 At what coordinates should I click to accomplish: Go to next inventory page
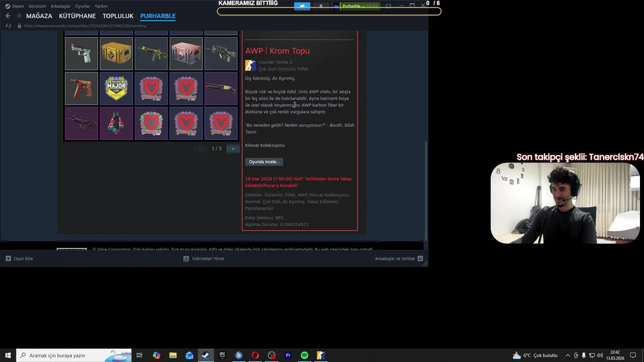[232, 149]
